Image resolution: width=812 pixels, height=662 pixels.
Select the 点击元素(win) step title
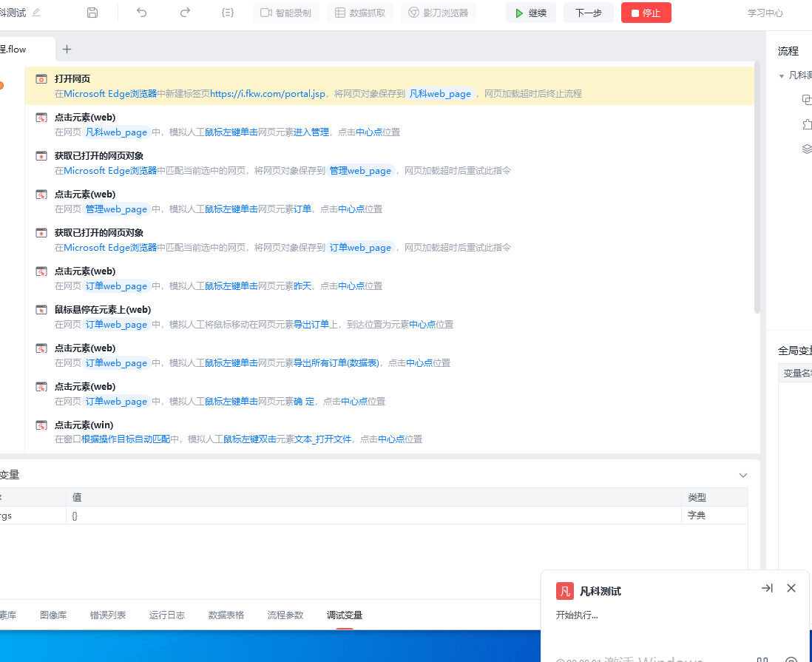(x=84, y=425)
